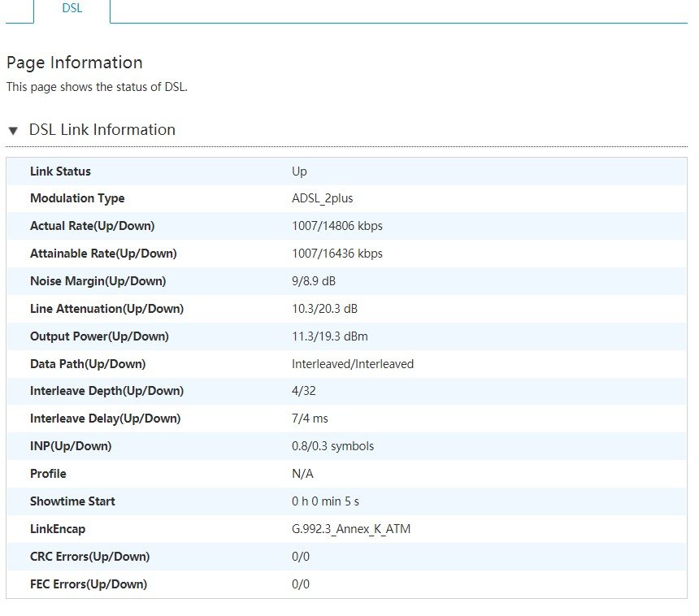This screenshot has width=699, height=616.
Task: Select the Page Information heading
Action: coord(75,63)
